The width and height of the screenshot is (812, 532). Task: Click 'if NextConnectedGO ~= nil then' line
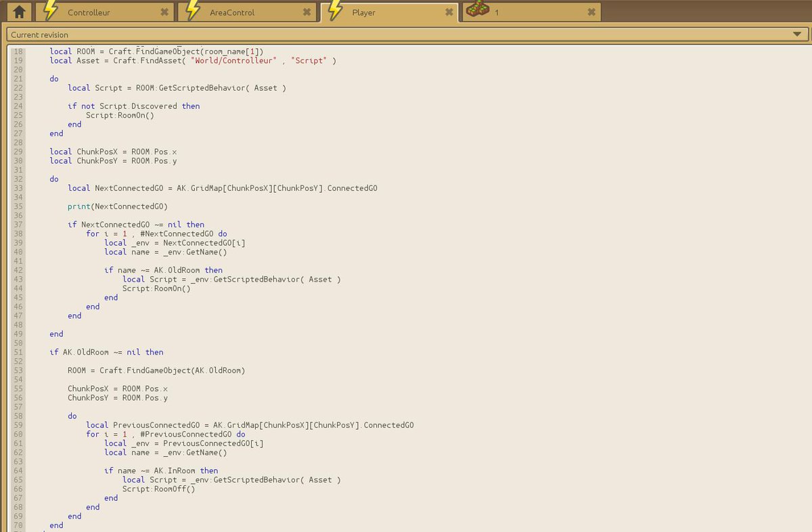coord(136,225)
